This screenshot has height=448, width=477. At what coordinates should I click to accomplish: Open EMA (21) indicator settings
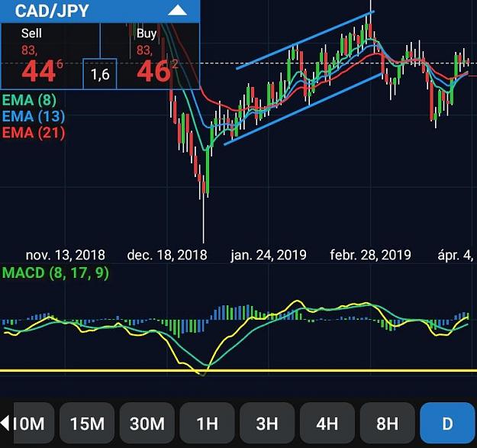coord(34,133)
